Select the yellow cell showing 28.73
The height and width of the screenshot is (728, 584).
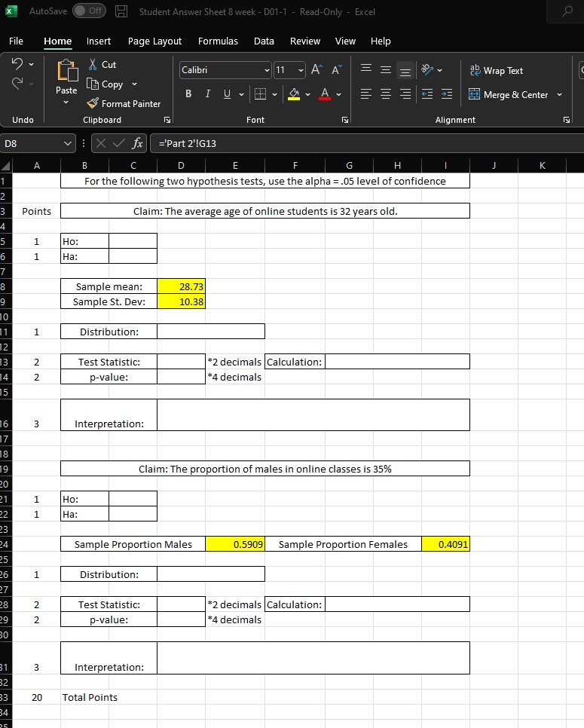click(x=181, y=286)
